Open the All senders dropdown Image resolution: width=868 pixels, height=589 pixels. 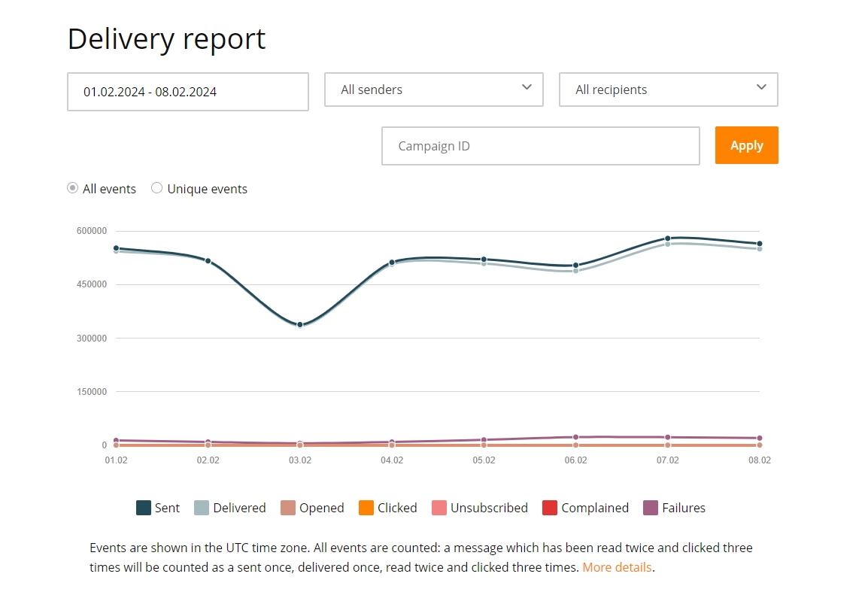434,90
